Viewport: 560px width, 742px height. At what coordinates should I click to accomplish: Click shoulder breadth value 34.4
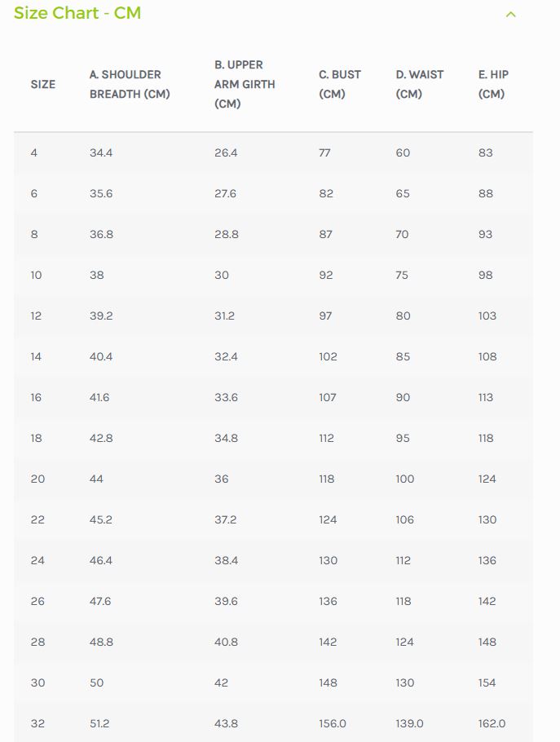pos(101,152)
